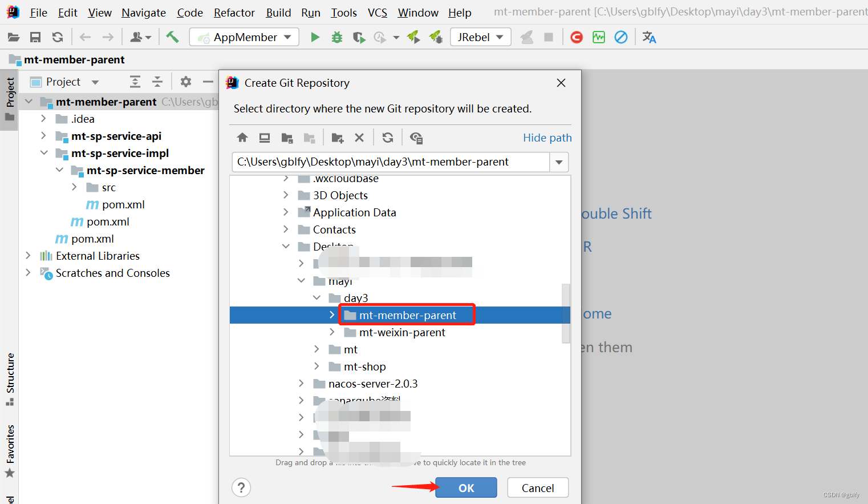Screen dimensions: 868x504
Task: Click the Delete X icon in dialog toolbar
Action: pyautogui.click(x=359, y=138)
